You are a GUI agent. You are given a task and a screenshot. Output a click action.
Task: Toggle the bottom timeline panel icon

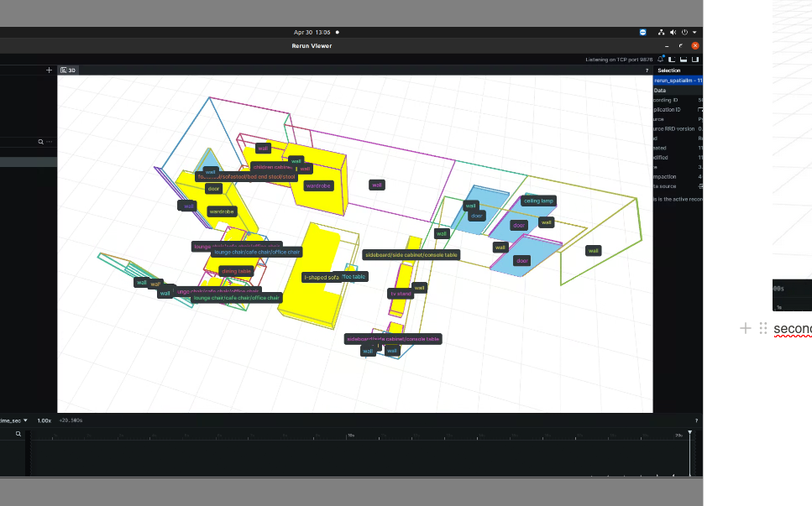pos(684,60)
